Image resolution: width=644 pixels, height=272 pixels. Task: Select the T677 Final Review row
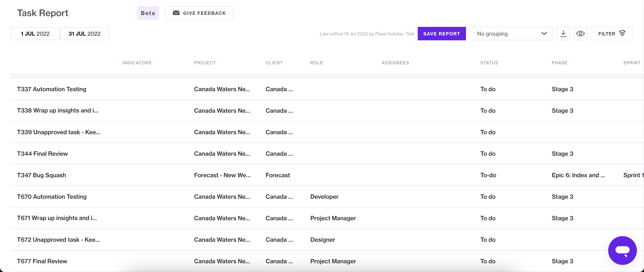42,261
